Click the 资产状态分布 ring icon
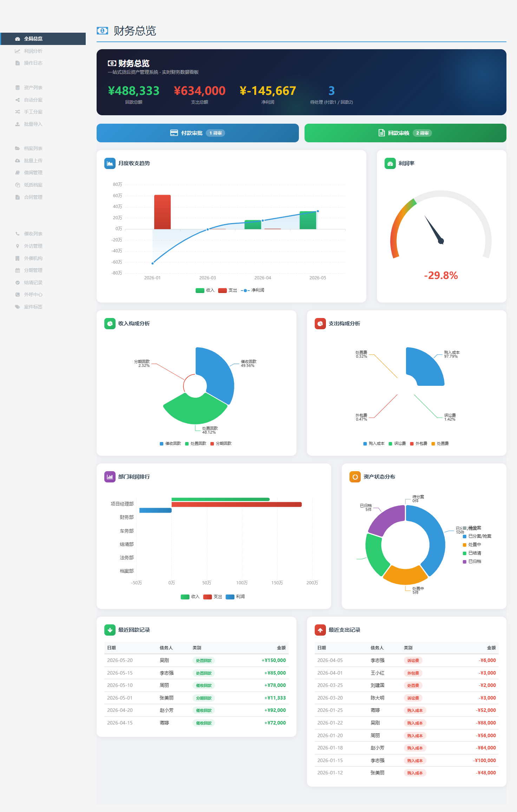 (355, 477)
